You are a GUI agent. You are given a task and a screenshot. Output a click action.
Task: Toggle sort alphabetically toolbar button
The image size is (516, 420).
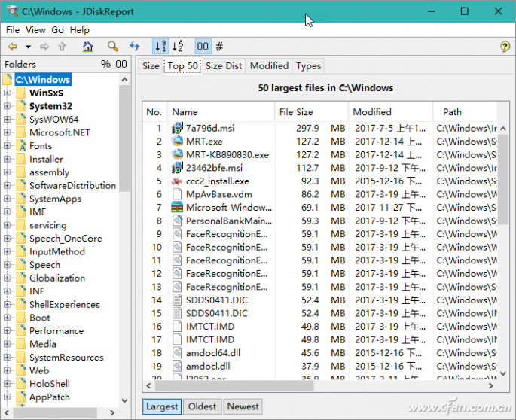coord(178,47)
